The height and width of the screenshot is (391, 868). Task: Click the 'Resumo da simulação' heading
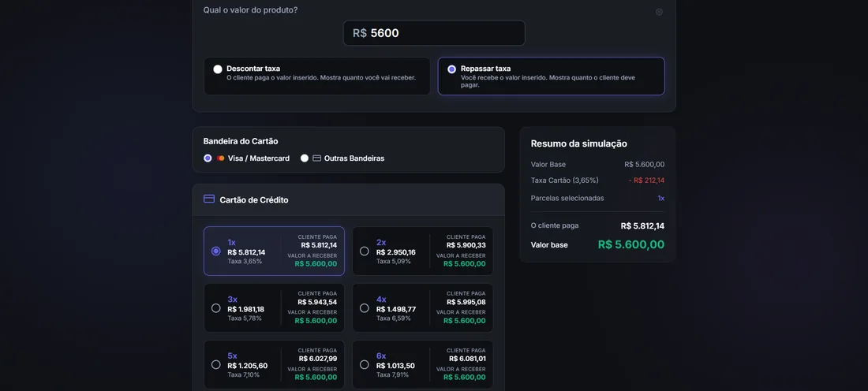point(579,143)
